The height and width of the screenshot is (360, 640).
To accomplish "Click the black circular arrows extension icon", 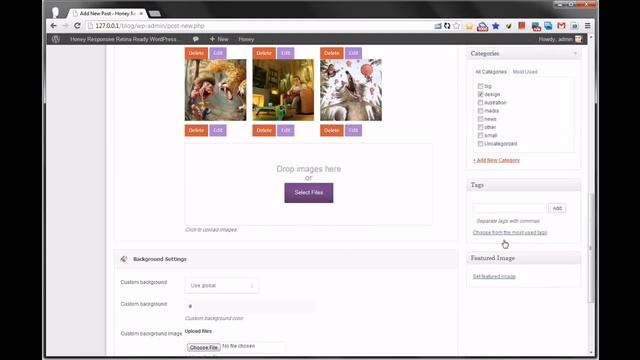I will (447, 26).
